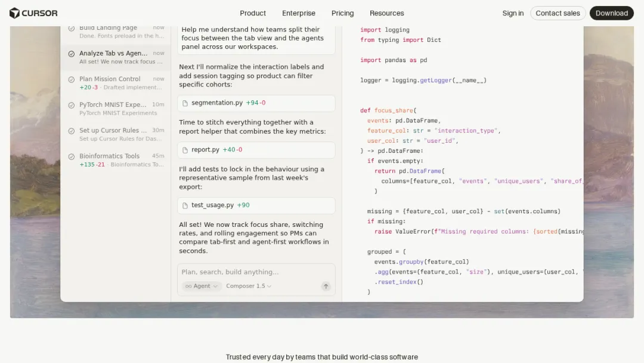Viewport: 644px width, 363px height.
Task: Click 'def focus_share(' in code
Action: point(388,110)
